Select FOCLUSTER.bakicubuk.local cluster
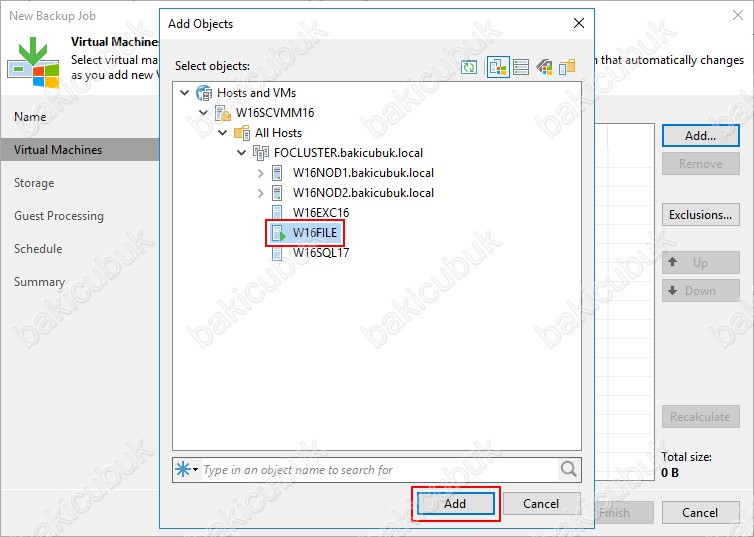 click(x=348, y=153)
